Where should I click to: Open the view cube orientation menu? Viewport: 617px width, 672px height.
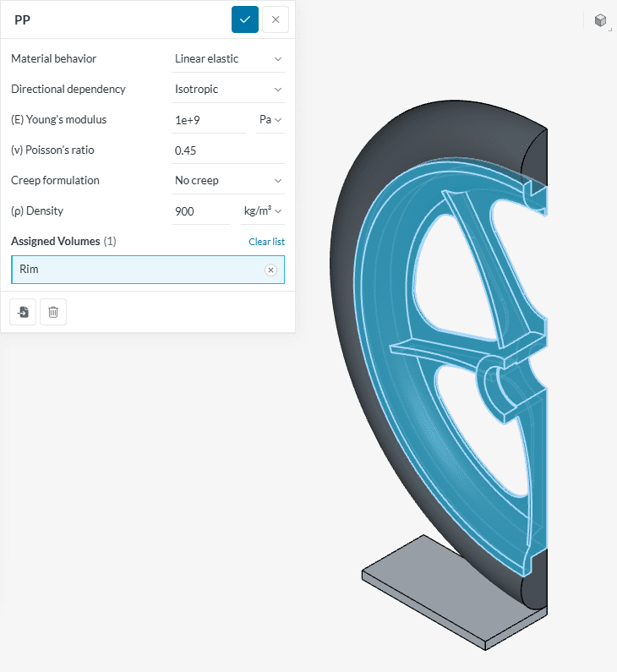click(x=601, y=20)
